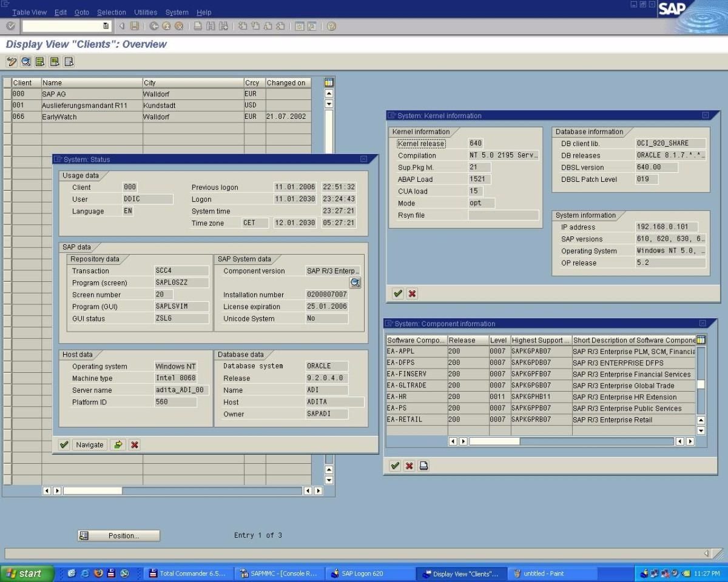
Task: Click red cancel X in System Status dialog
Action: (135, 444)
